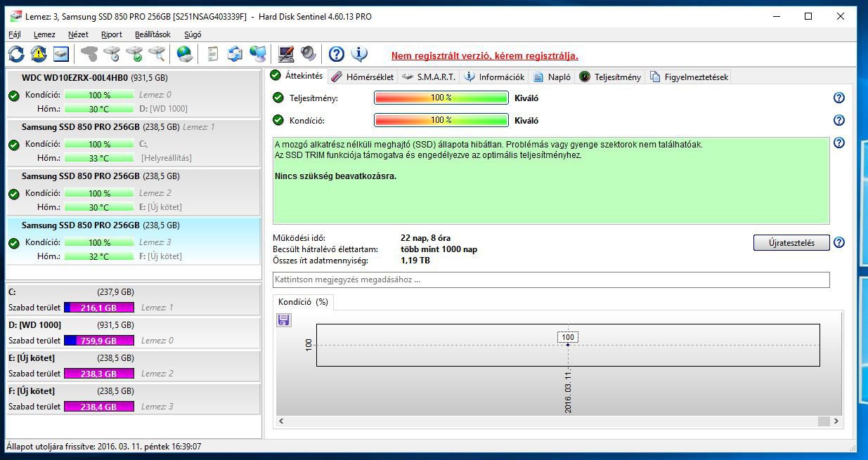This screenshot has height=460, width=868.
Task: Click the help icon beside Teljesítmény bar
Action: 838,98
